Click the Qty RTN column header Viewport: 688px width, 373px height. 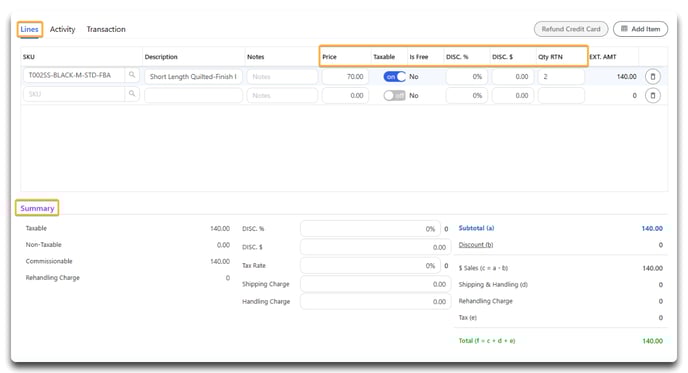click(x=550, y=57)
